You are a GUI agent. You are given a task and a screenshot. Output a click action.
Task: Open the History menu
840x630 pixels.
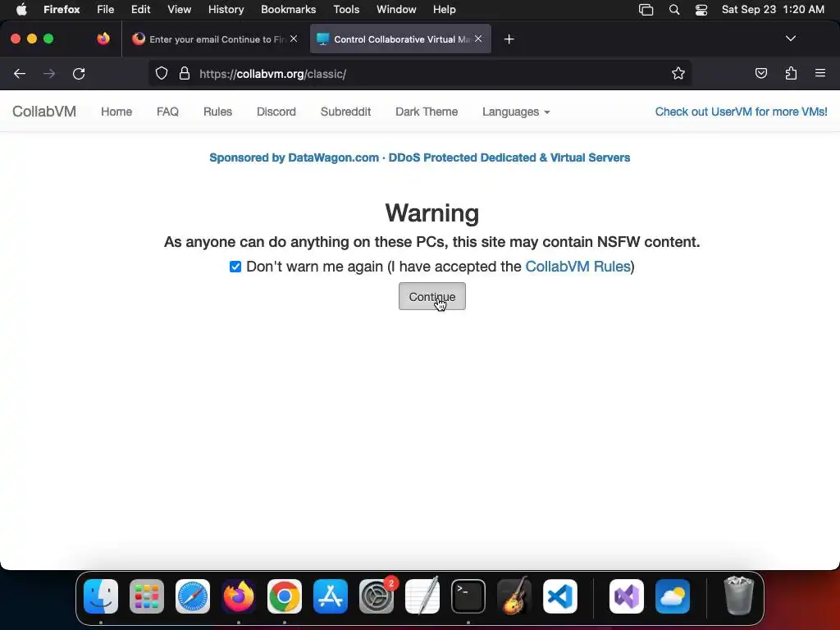click(226, 9)
